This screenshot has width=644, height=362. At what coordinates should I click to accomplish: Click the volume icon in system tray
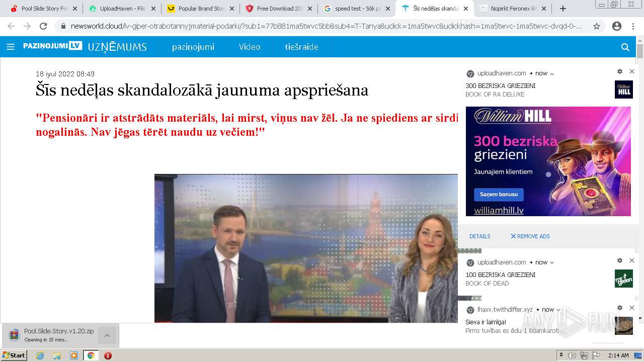572,355
